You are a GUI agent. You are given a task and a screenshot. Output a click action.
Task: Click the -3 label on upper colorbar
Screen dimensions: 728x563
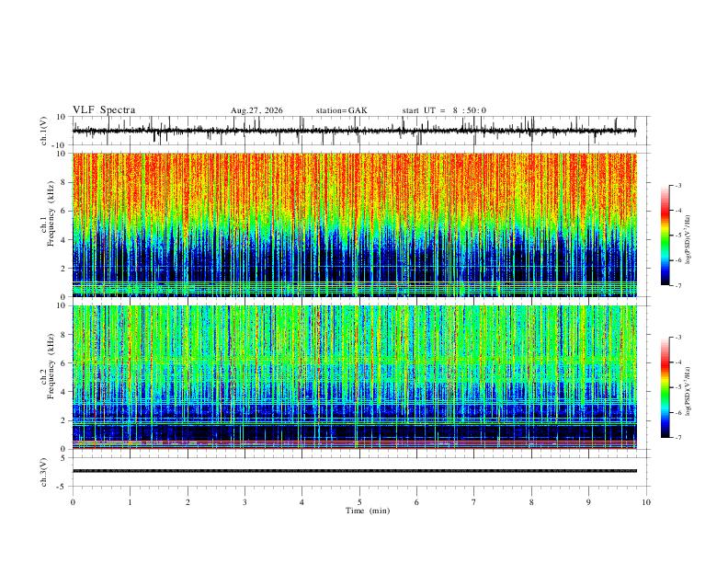pos(677,185)
